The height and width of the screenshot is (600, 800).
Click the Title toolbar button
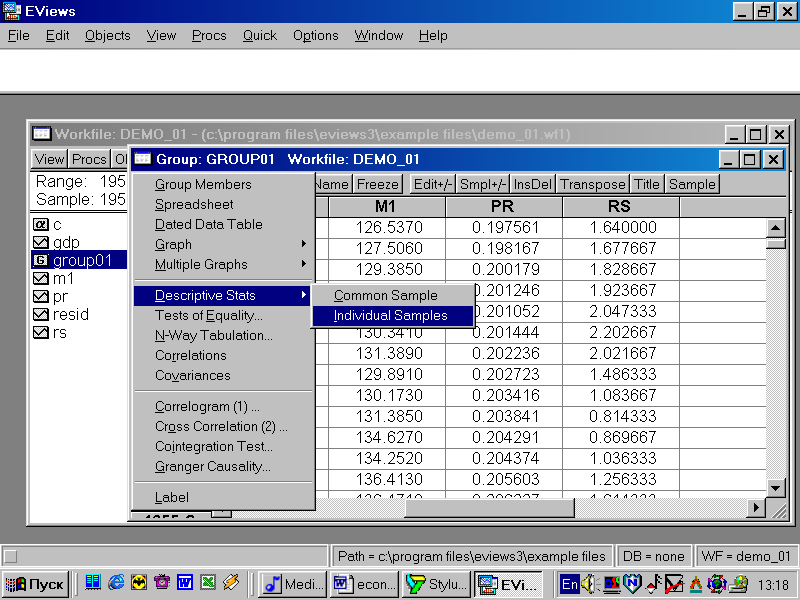(647, 184)
